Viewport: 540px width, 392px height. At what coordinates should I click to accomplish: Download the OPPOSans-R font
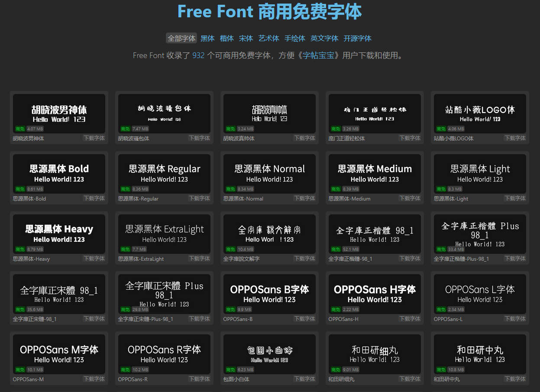click(199, 379)
